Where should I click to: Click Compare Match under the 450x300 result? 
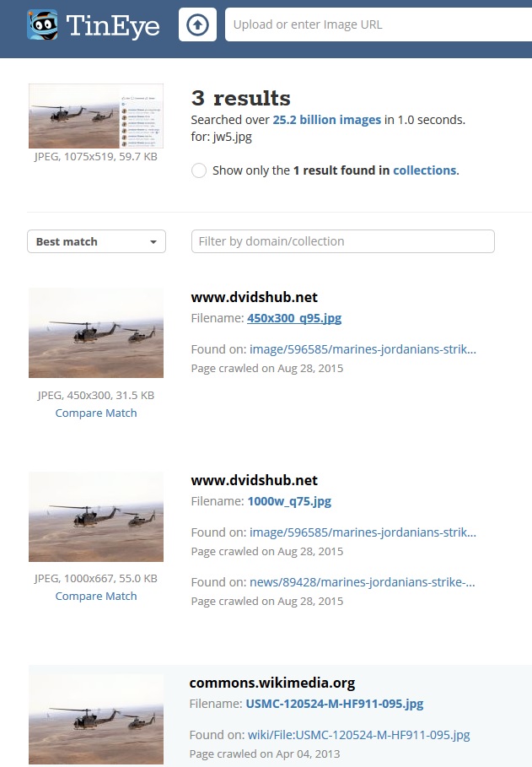(96, 413)
